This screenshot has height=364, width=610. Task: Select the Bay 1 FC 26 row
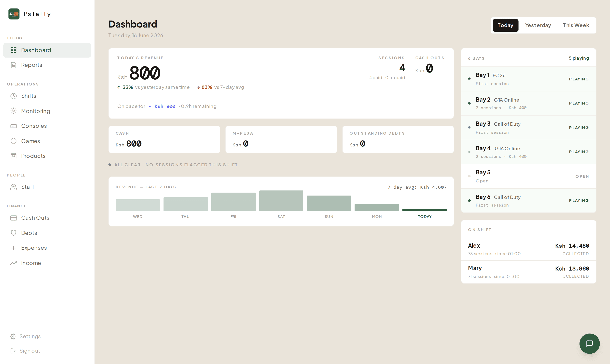click(x=528, y=79)
